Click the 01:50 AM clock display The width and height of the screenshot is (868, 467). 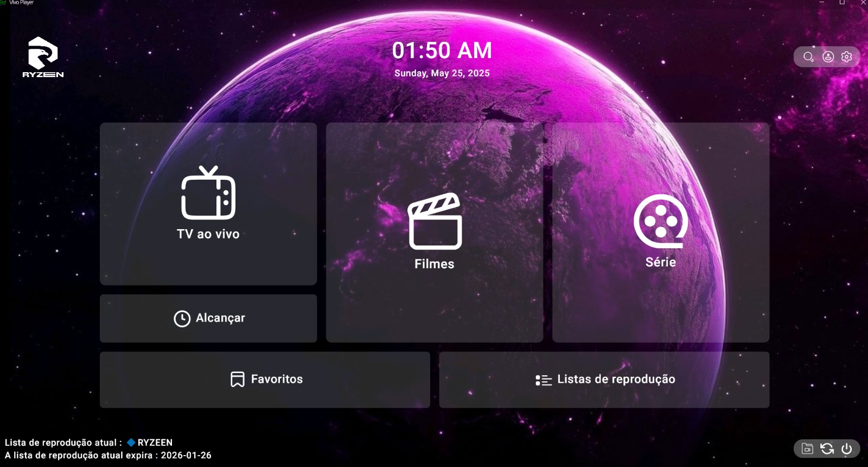point(442,51)
